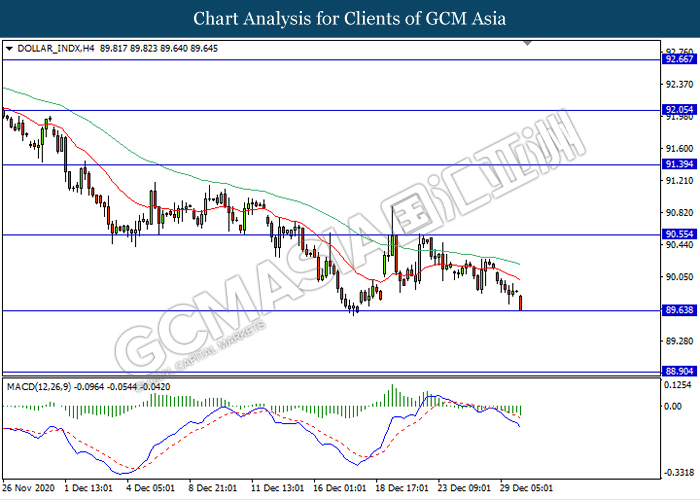Click the 90.554 price level tag

pos(678,234)
